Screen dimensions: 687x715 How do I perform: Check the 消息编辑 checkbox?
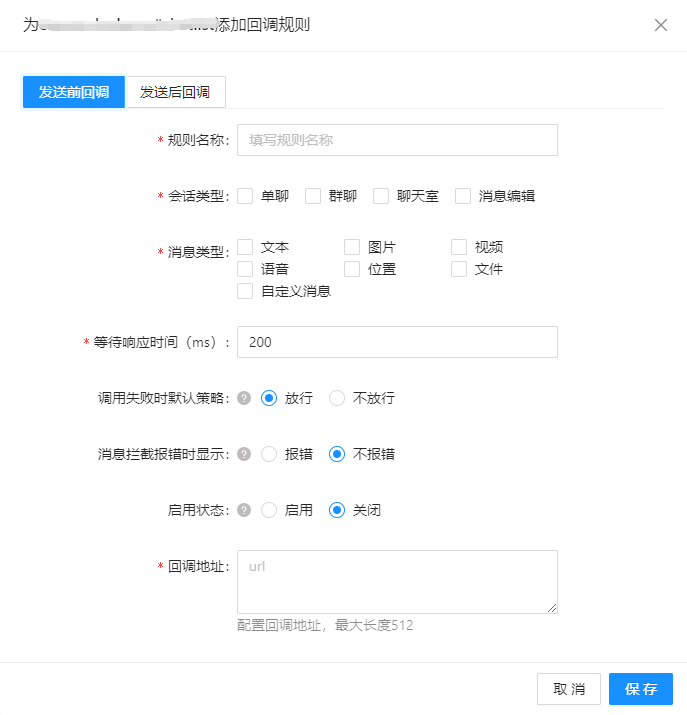point(463,196)
